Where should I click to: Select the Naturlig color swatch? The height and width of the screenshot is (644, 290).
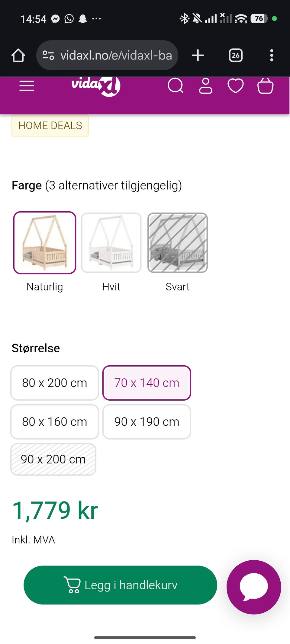[45, 243]
